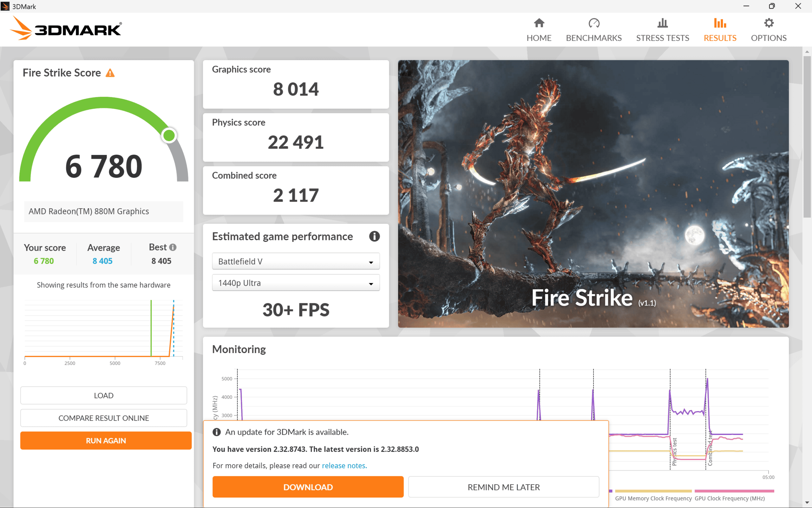Click the Combined score 2 117 value
Image resolution: width=812 pixels, height=508 pixels.
coord(296,196)
